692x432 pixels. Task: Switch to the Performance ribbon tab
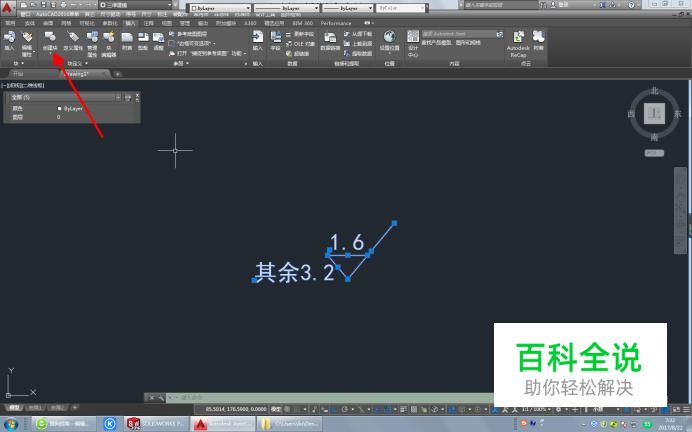336,23
